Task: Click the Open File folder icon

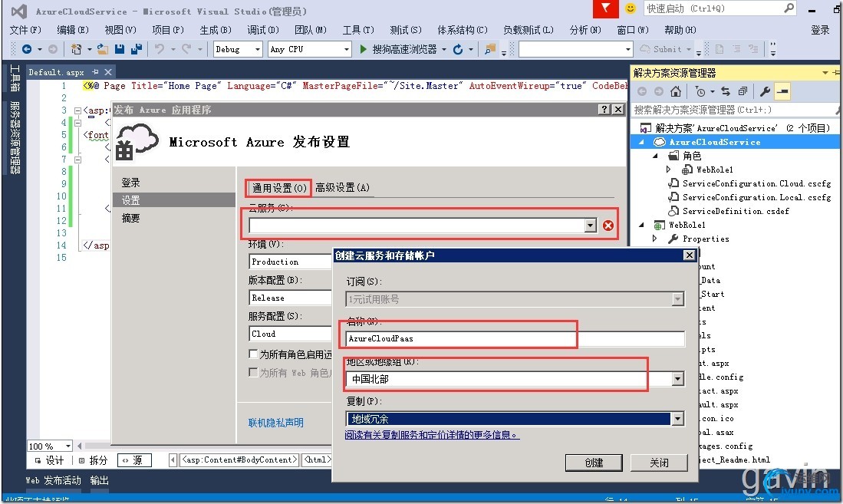Action: click(x=102, y=49)
